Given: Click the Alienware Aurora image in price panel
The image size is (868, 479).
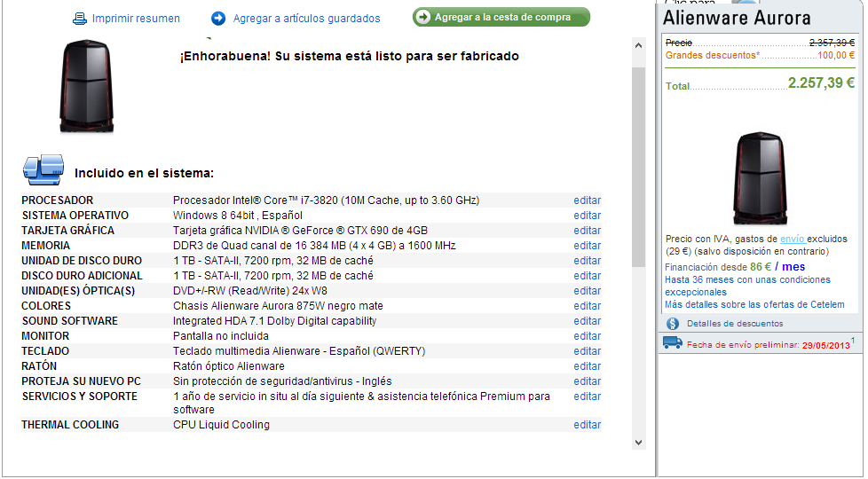Looking at the screenshot, I should pyautogui.click(x=760, y=178).
